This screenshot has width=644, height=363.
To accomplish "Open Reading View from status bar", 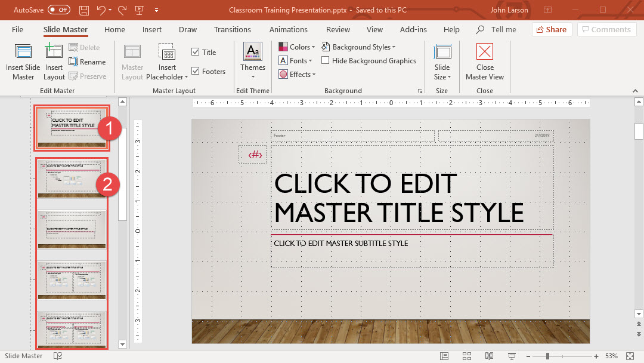I will point(489,356).
